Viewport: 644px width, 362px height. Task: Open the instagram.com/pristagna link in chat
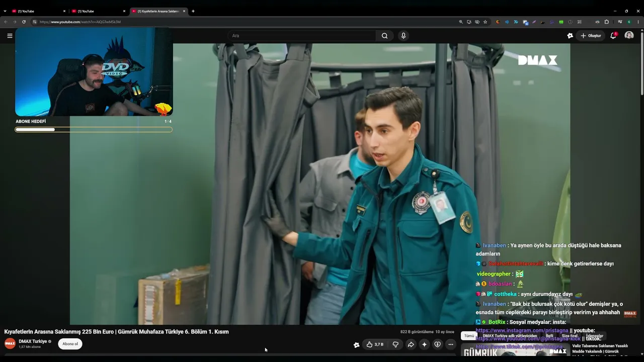(522, 330)
